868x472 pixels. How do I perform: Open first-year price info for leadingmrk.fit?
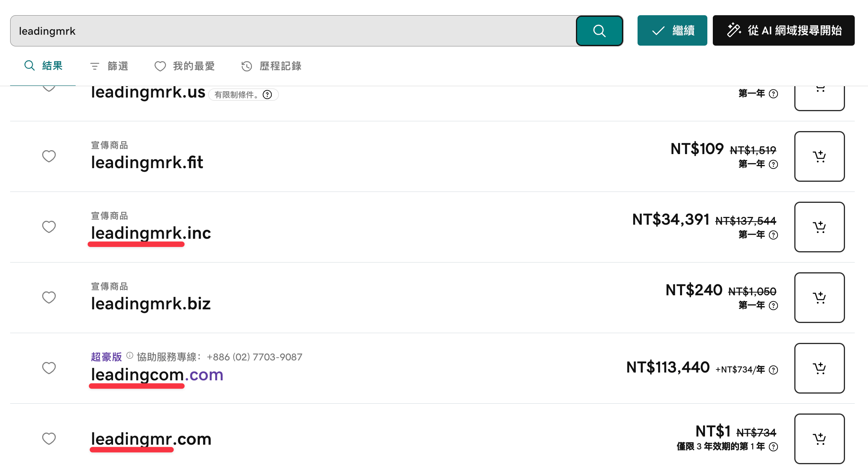(773, 164)
